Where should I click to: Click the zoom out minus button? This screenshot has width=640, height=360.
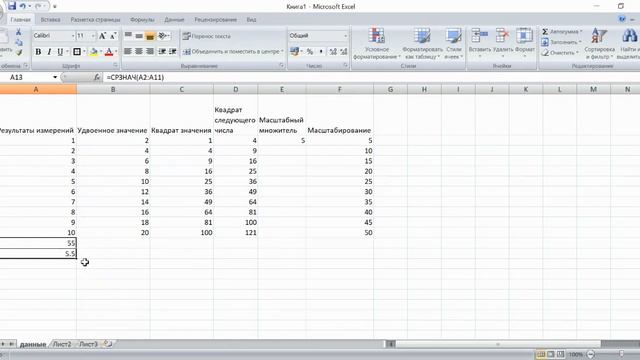point(591,354)
